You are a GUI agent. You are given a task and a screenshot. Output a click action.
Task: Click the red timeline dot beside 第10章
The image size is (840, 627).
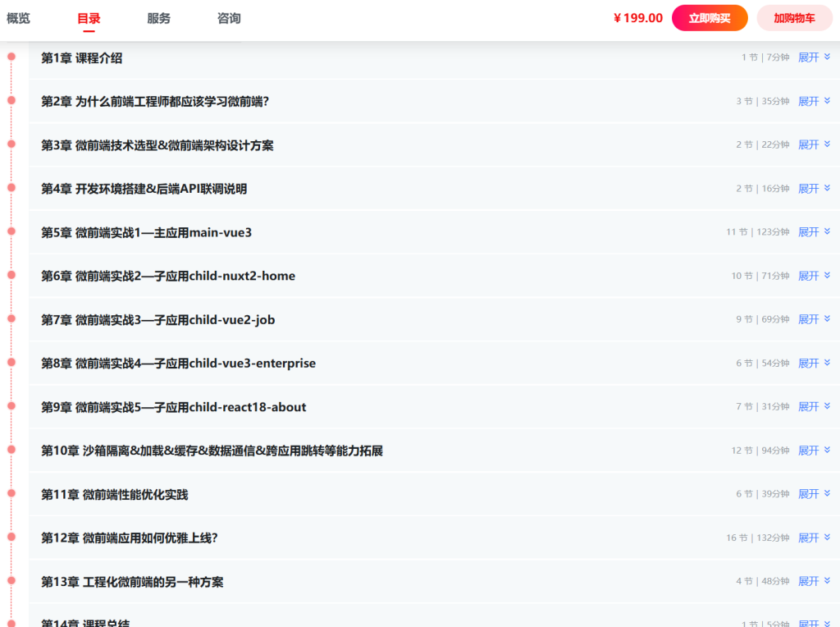pyautogui.click(x=11, y=449)
